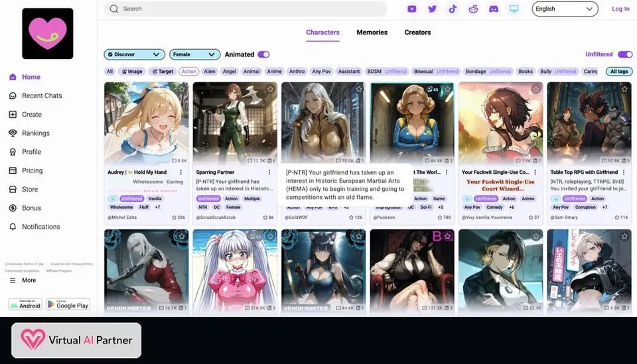The width and height of the screenshot is (637, 364).
Task: Open the Sparring Partner character thumbnail
Action: point(235,123)
